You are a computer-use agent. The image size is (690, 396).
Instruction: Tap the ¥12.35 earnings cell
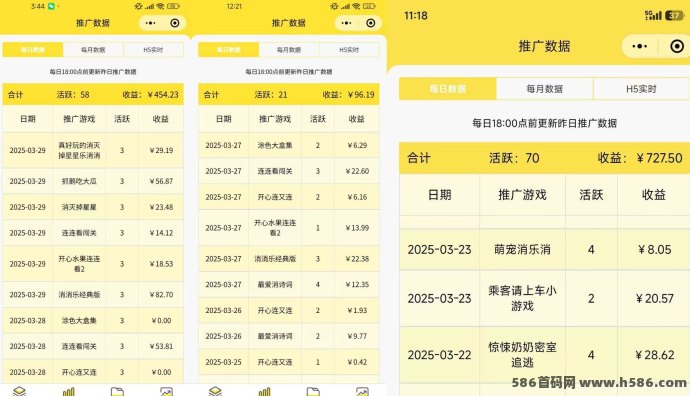[x=357, y=285]
